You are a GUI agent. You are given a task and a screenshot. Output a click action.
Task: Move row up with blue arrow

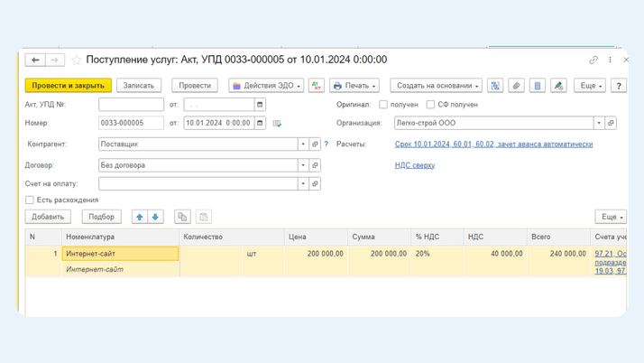[139, 217]
